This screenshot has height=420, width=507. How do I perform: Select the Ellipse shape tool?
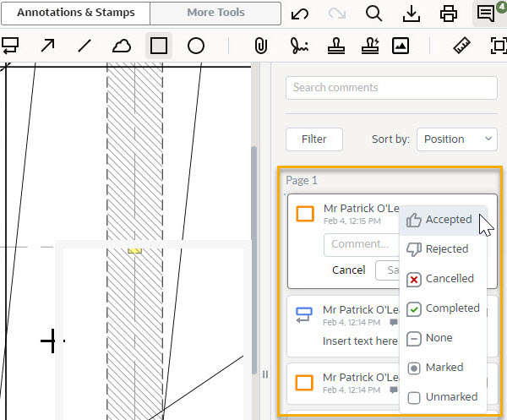[x=196, y=46]
